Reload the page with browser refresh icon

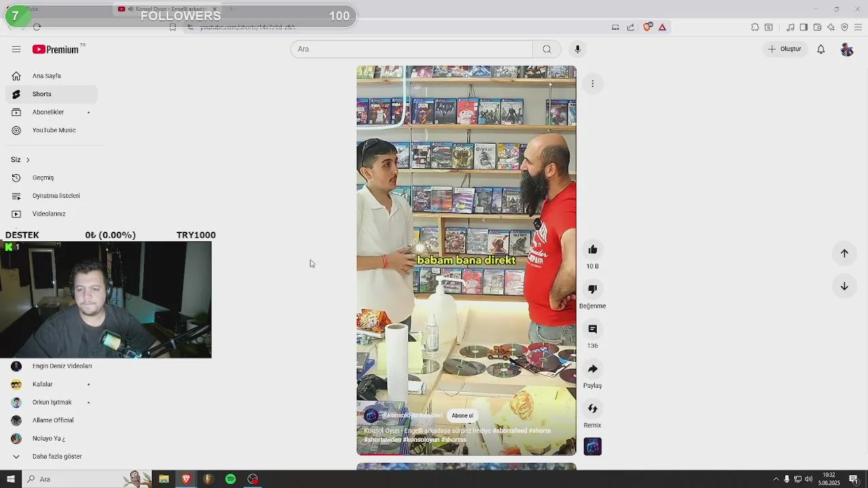(x=37, y=27)
